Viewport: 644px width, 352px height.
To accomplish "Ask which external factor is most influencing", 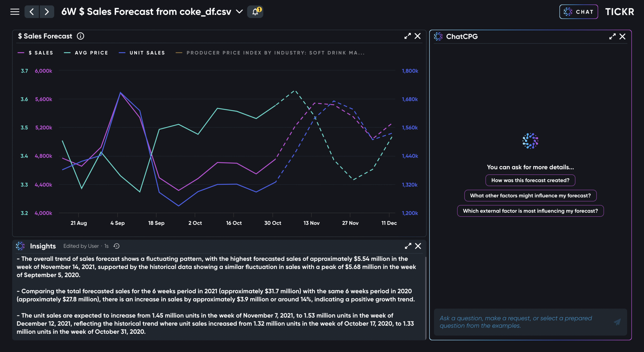I will click(530, 211).
